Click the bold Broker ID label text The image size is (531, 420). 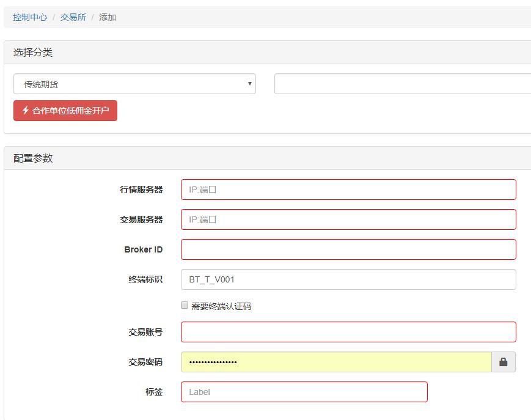pos(143,249)
